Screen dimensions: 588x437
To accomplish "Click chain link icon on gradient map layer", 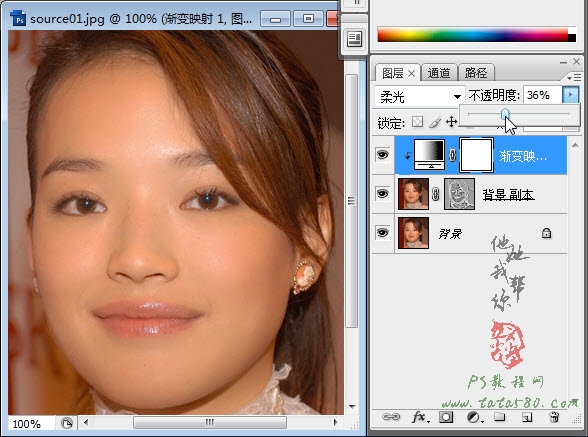I will tap(452, 155).
